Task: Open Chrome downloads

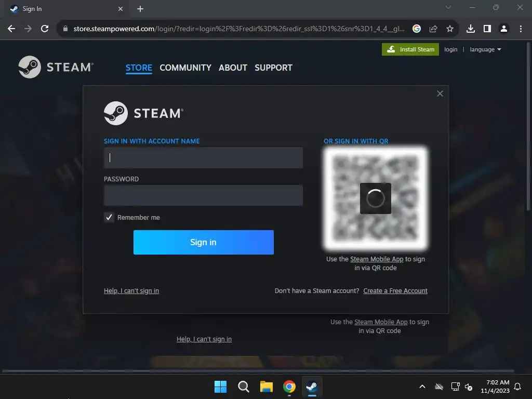Action: (471, 29)
